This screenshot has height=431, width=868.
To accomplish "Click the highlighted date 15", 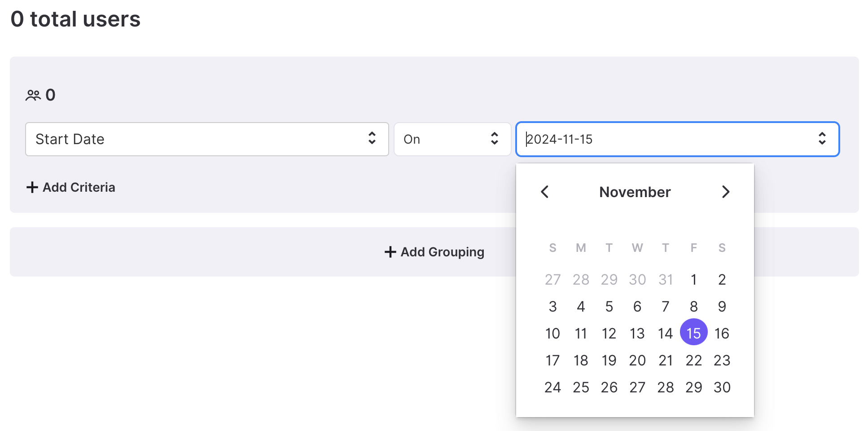I will pyautogui.click(x=694, y=332).
